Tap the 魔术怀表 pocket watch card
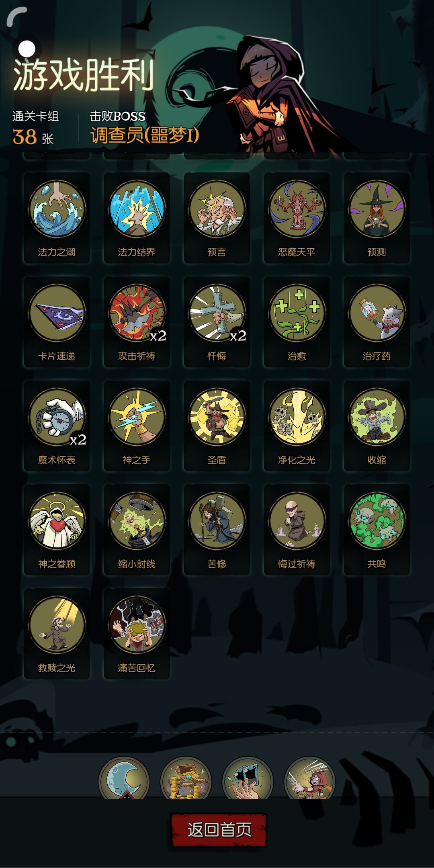The image size is (434, 868). pyautogui.click(x=57, y=426)
